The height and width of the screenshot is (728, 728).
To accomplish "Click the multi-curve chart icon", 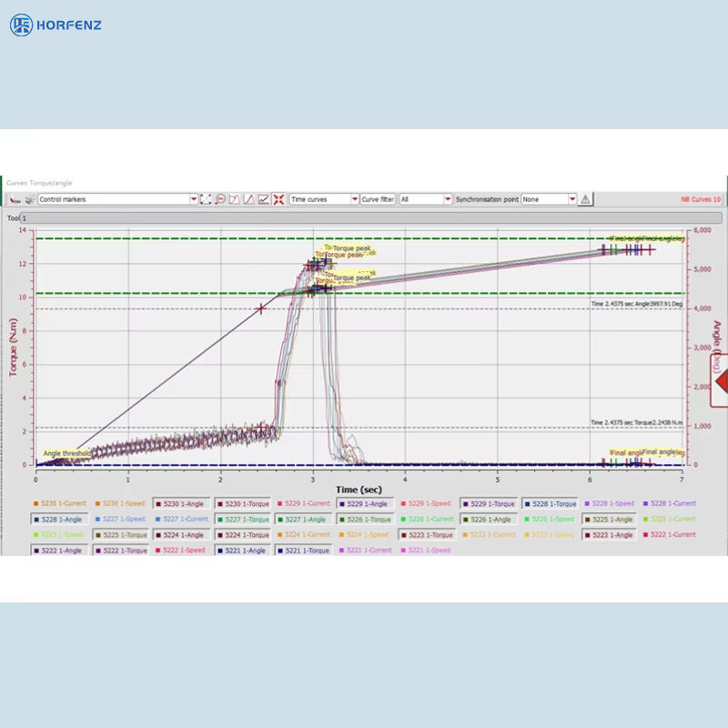I will point(263,199).
